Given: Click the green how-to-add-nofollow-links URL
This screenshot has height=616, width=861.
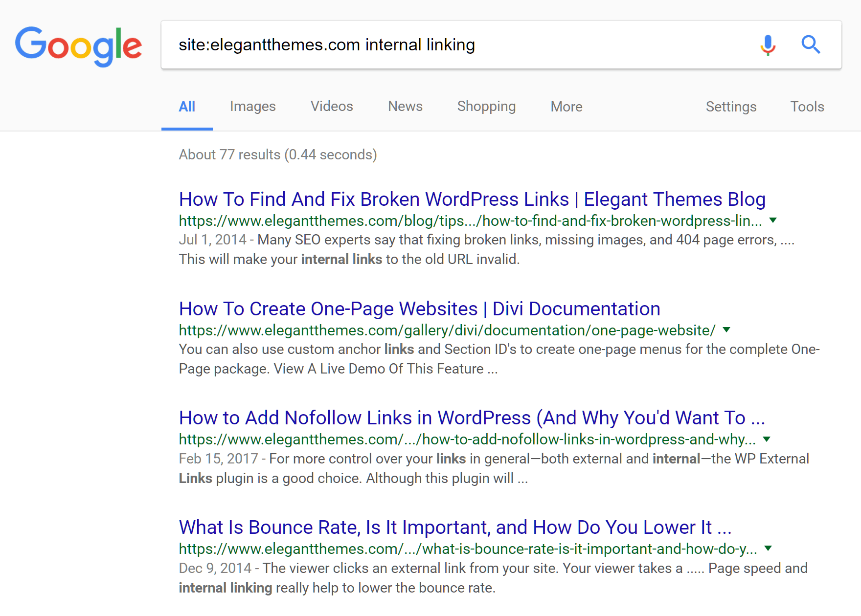Looking at the screenshot, I should [x=467, y=440].
